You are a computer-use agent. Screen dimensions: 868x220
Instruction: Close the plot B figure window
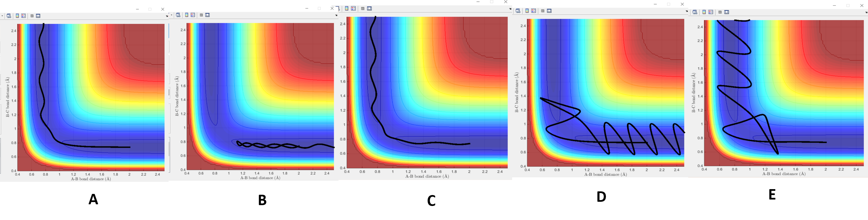332,8
